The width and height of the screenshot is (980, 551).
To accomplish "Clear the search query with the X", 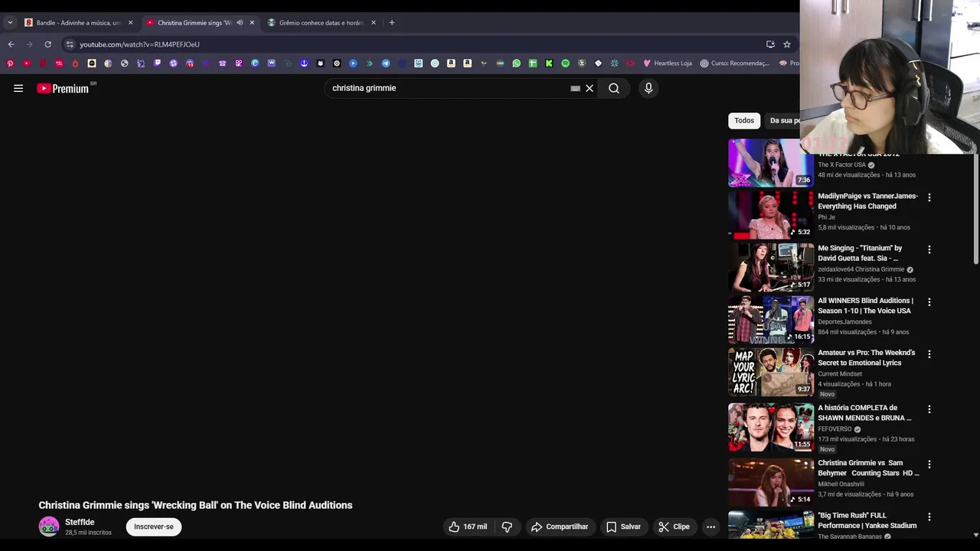I will coord(590,88).
